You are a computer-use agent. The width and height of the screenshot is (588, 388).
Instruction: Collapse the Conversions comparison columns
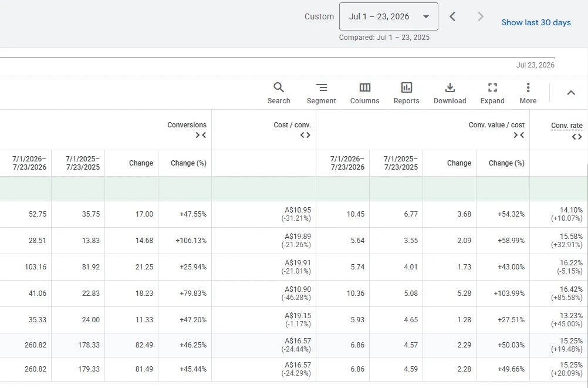pyautogui.click(x=201, y=135)
